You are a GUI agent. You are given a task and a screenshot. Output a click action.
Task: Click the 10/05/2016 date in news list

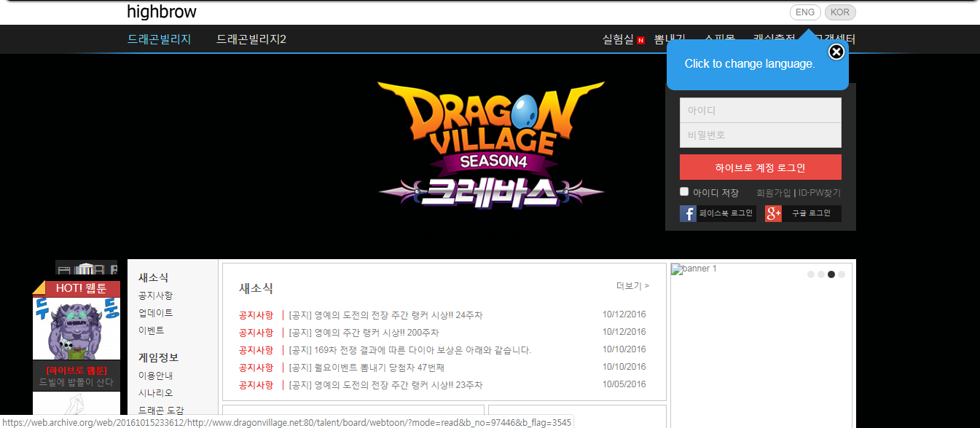(624, 384)
